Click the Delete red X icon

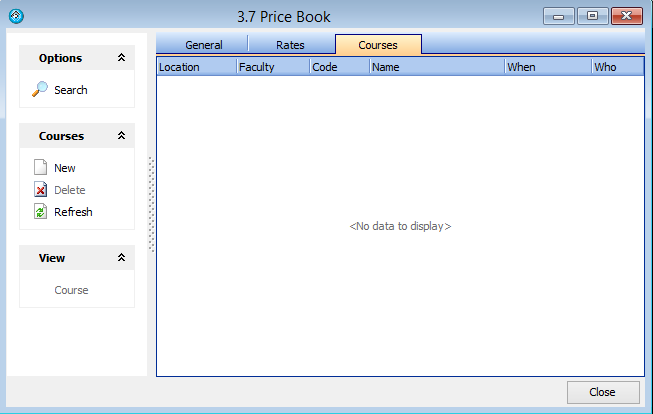[x=40, y=190]
